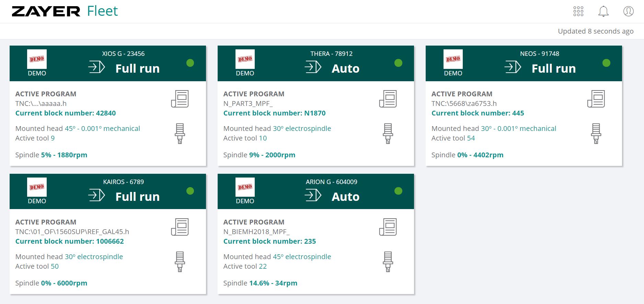Click the green status dot on NEOS
The height and width of the screenshot is (304, 644).
tap(607, 63)
